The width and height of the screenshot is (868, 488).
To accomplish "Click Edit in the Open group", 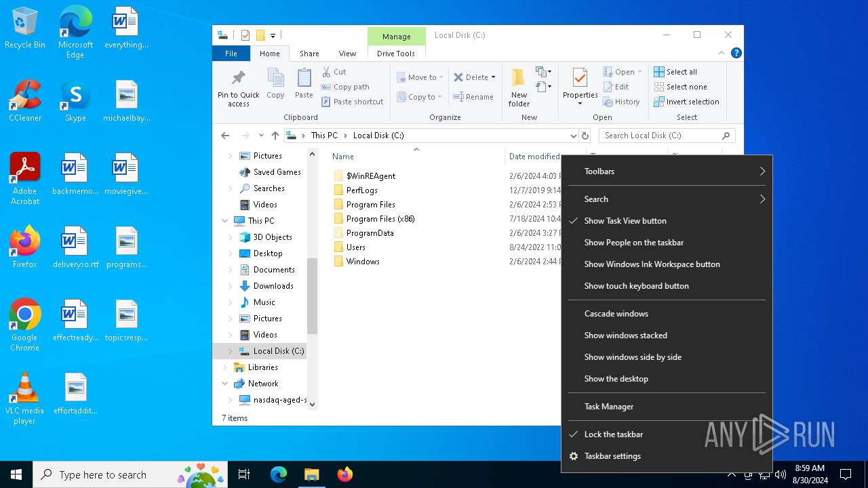I will [616, 87].
